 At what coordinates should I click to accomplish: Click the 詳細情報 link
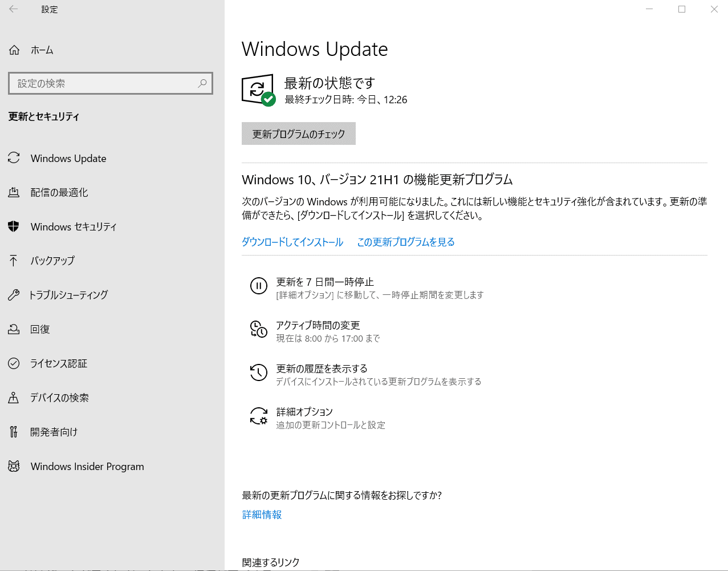262,515
